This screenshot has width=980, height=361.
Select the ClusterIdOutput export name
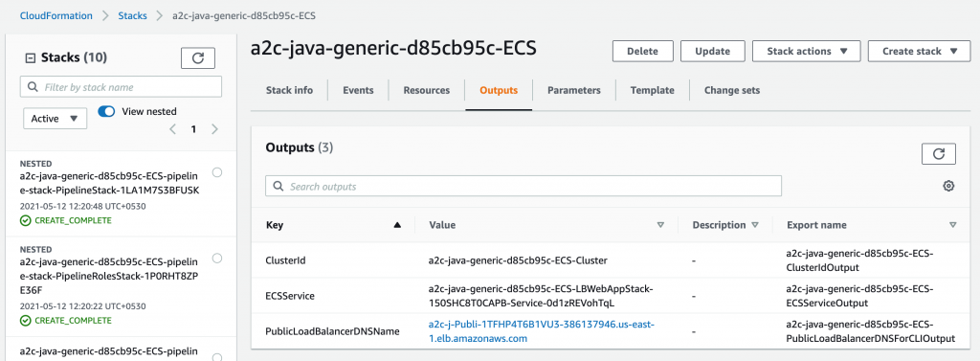point(859,260)
